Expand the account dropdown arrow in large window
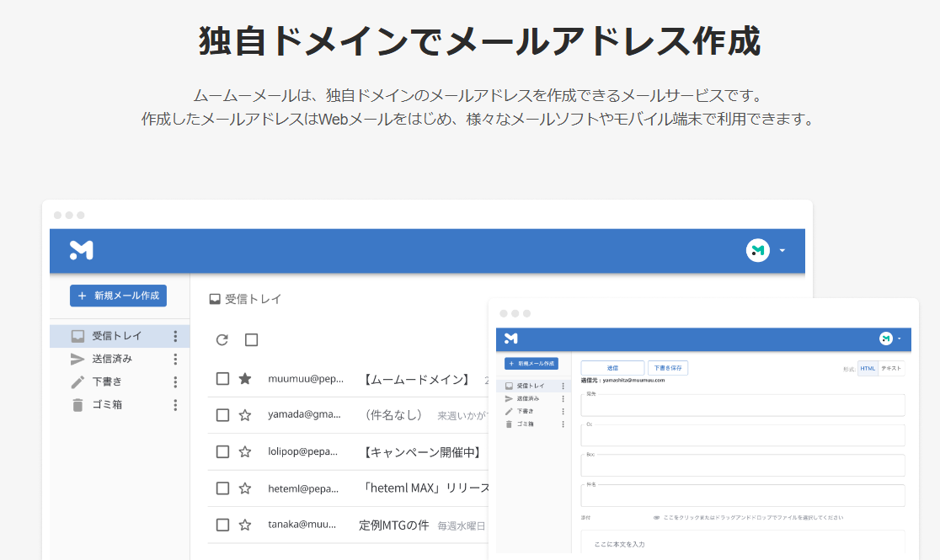This screenshot has height=560, width=940. (x=782, y=250)
